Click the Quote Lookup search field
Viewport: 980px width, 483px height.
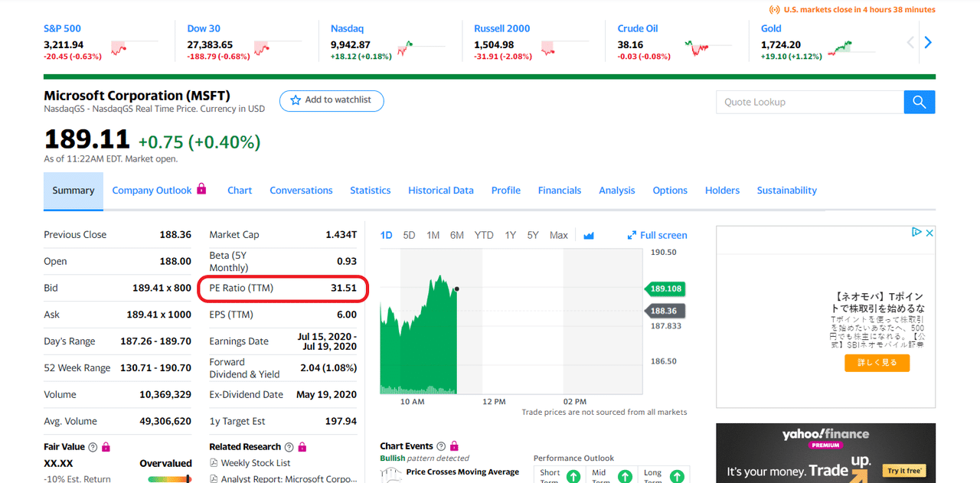coord(810,102)
